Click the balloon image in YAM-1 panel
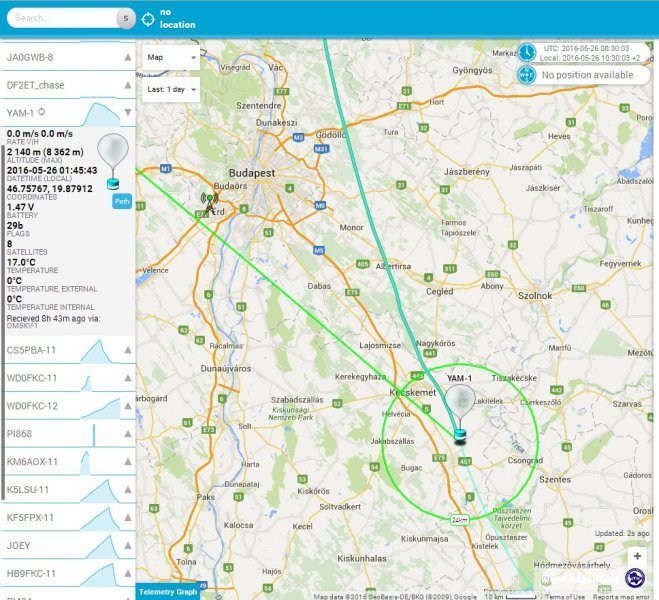The height and width of the screenshot is (600, 659). click(x=113, y=161)
